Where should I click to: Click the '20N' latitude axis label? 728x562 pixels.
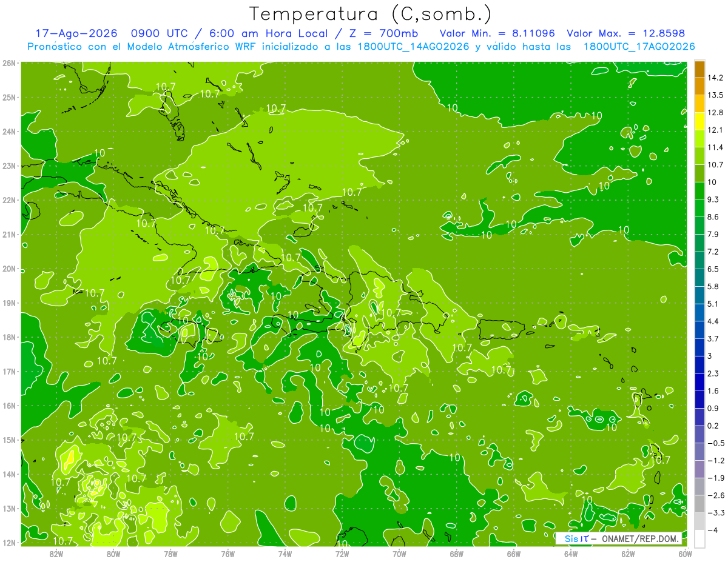[9, 269]
